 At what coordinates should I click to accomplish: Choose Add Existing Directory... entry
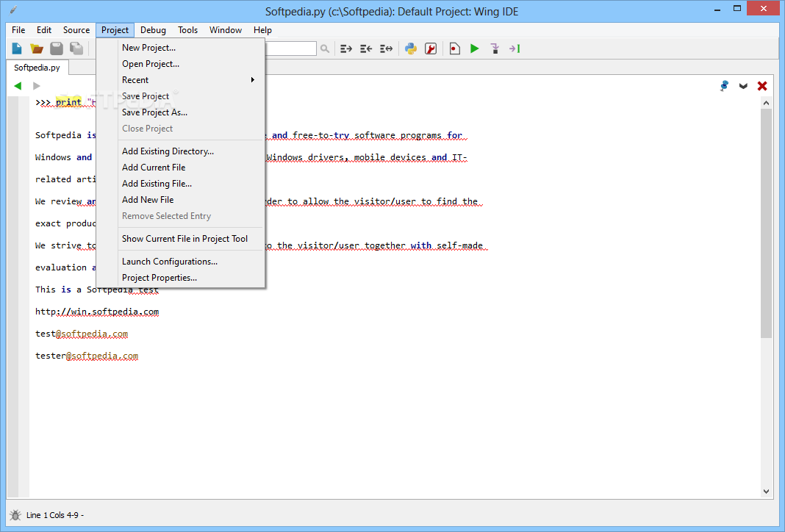[x=180, y=151]
